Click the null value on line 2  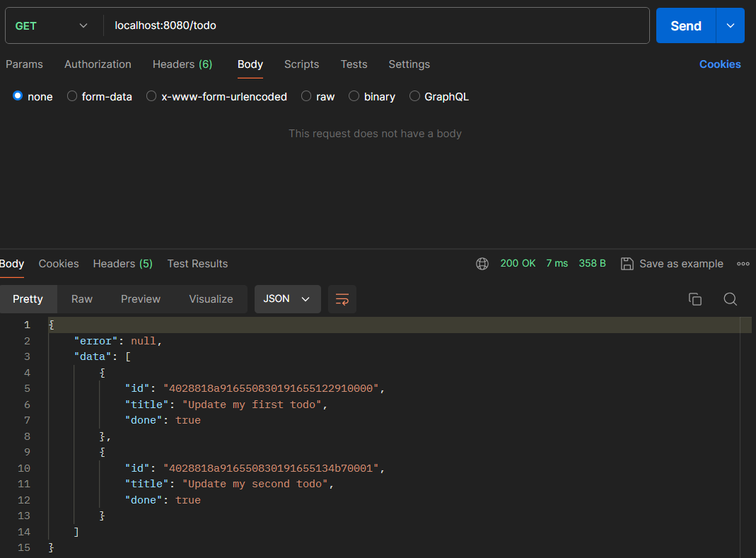point(143,341)
